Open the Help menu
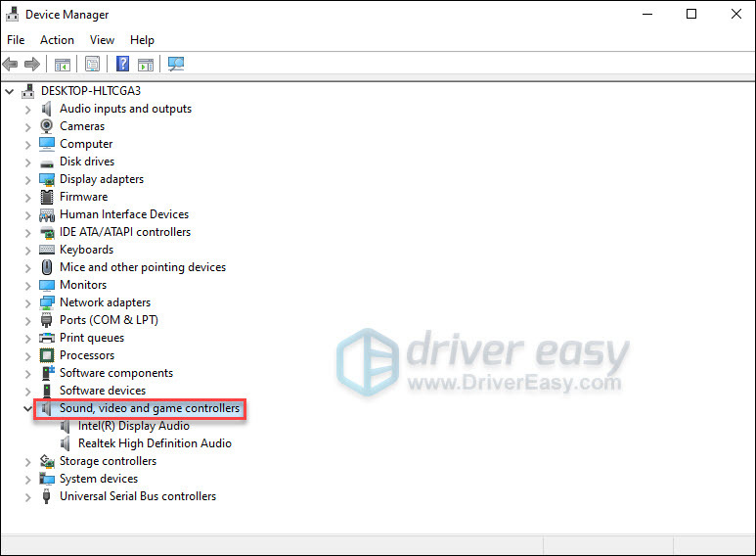Screen dimensions: 756x556 [x=142, y=40]
